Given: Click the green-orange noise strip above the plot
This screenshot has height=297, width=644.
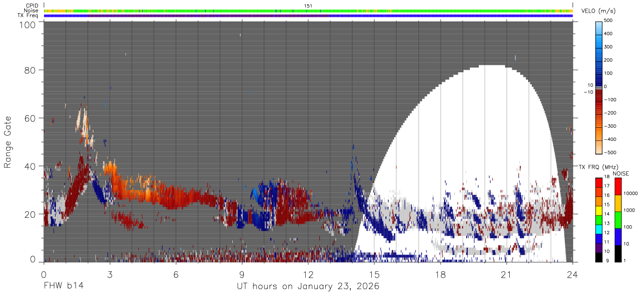Looking at the screenshot, I should click(308, 10).
